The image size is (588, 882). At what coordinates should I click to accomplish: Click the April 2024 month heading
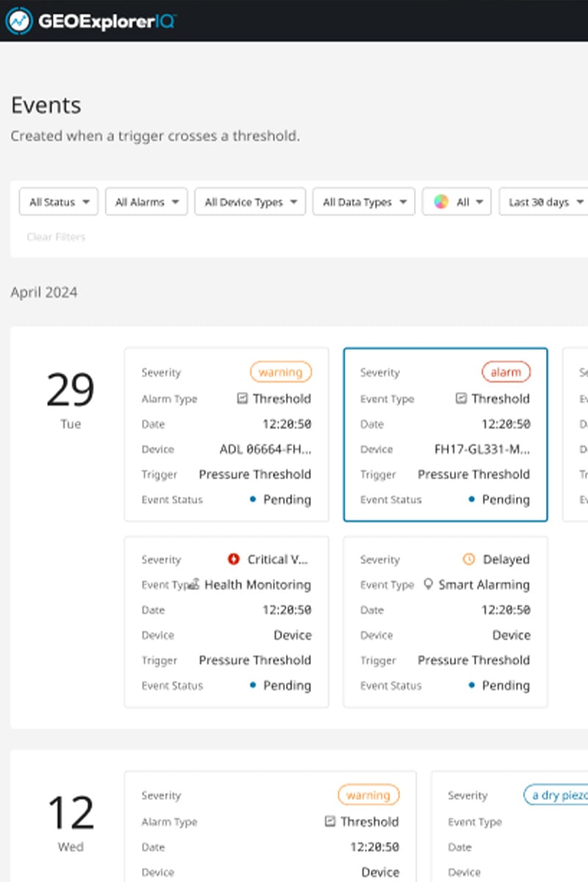(44, 293)
